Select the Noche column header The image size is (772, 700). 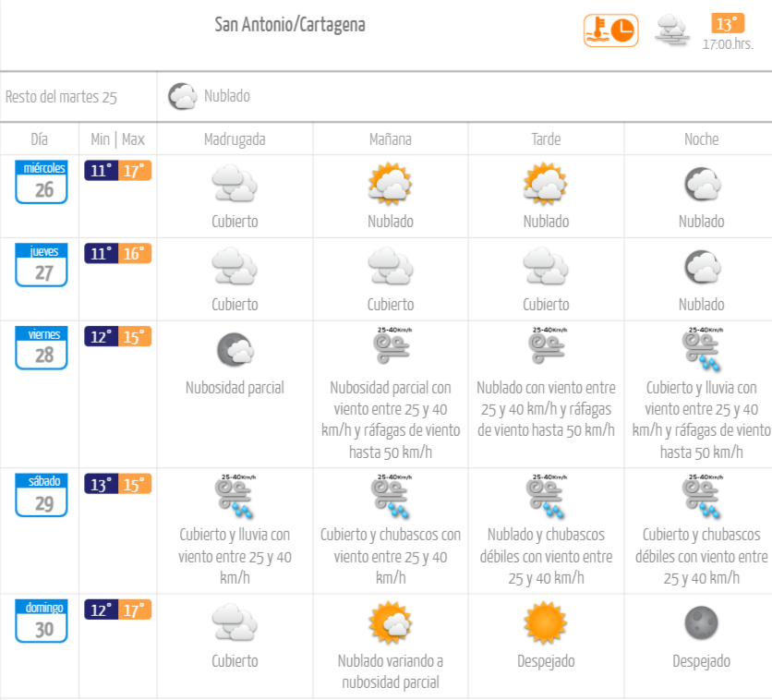point(701,139)
